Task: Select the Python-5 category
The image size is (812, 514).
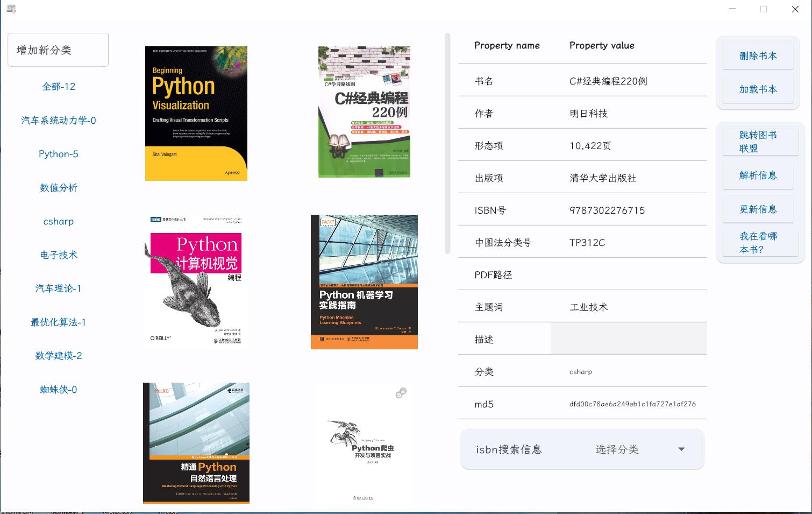Action: pos(59,154)
